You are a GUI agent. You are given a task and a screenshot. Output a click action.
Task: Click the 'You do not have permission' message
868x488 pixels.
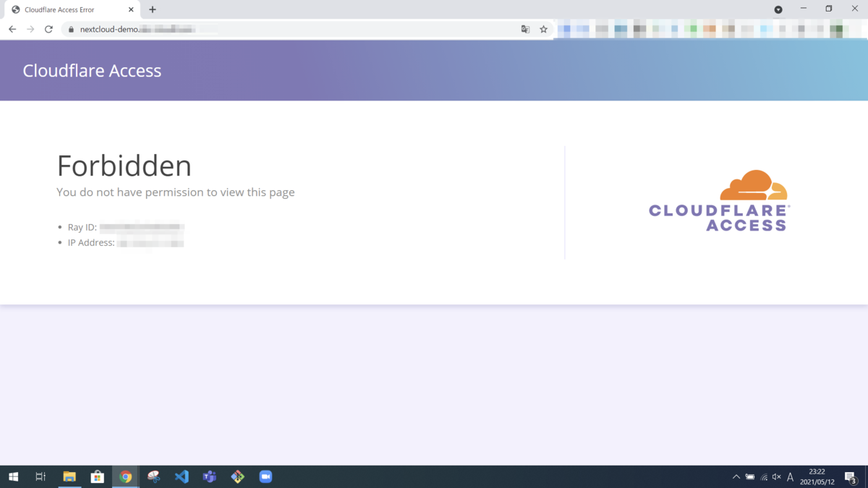click(x=176, y=192)
